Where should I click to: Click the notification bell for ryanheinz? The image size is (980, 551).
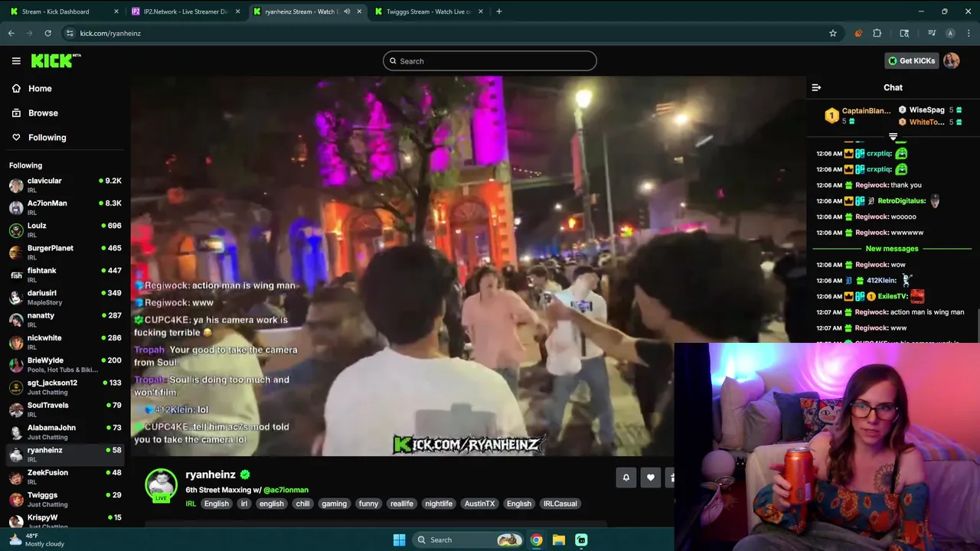626,478
